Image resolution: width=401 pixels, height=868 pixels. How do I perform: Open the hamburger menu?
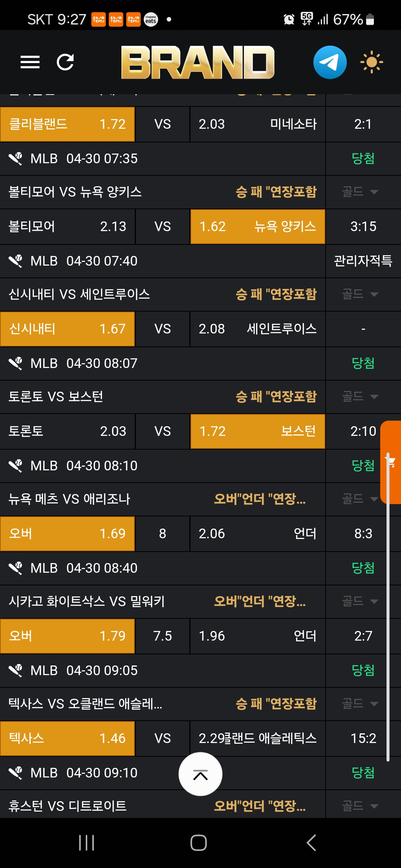[30, 62]
